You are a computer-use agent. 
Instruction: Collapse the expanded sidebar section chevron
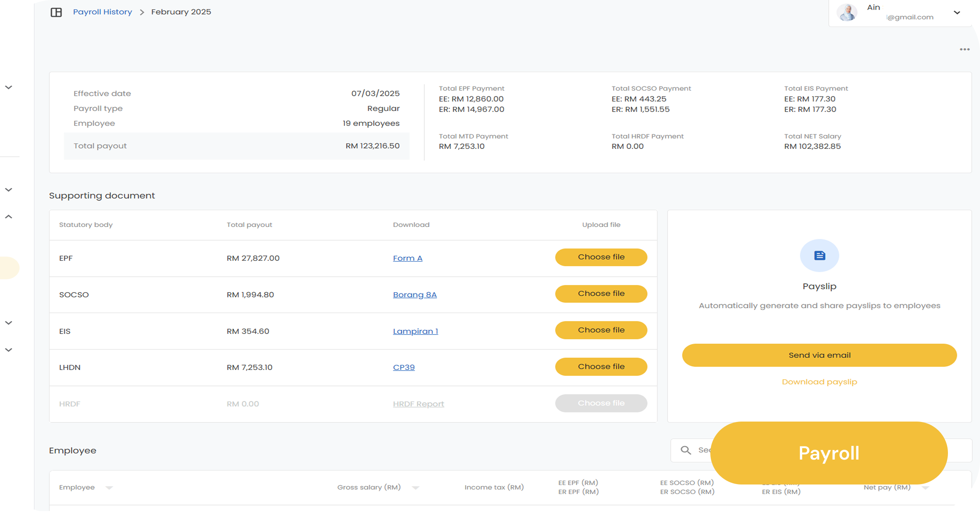pos(8,217)
